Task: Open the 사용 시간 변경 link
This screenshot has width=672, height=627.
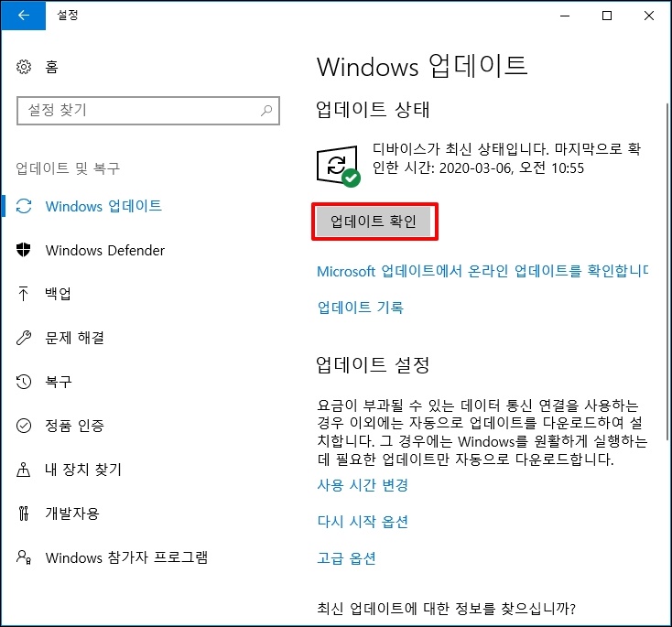Action: [x=363, y=485]
